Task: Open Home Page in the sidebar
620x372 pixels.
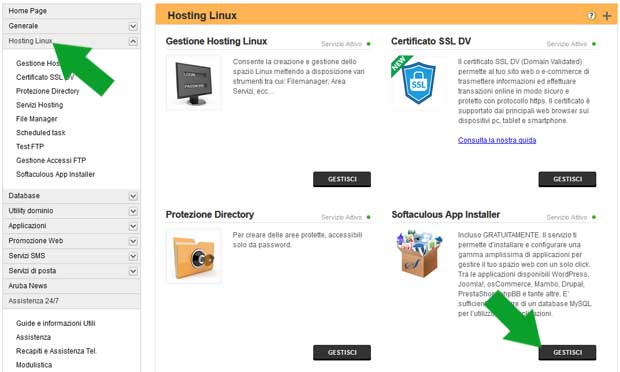Action: tap(27, 11)
